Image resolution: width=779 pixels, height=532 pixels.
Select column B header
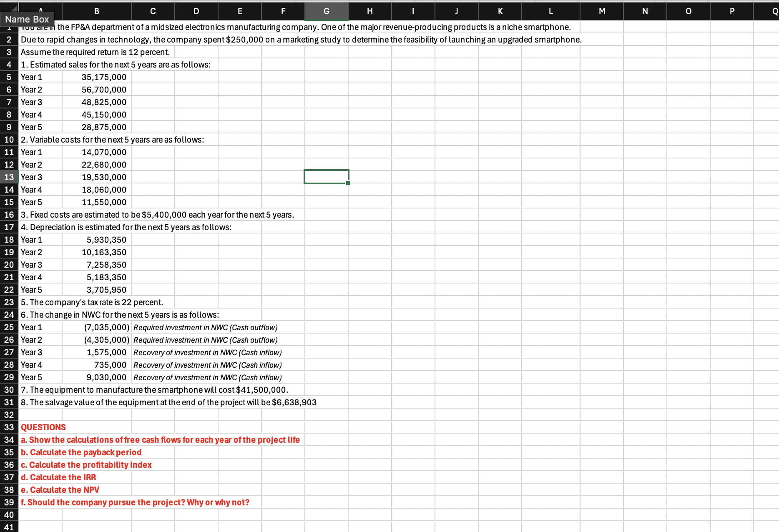click(x=97, y=11)
